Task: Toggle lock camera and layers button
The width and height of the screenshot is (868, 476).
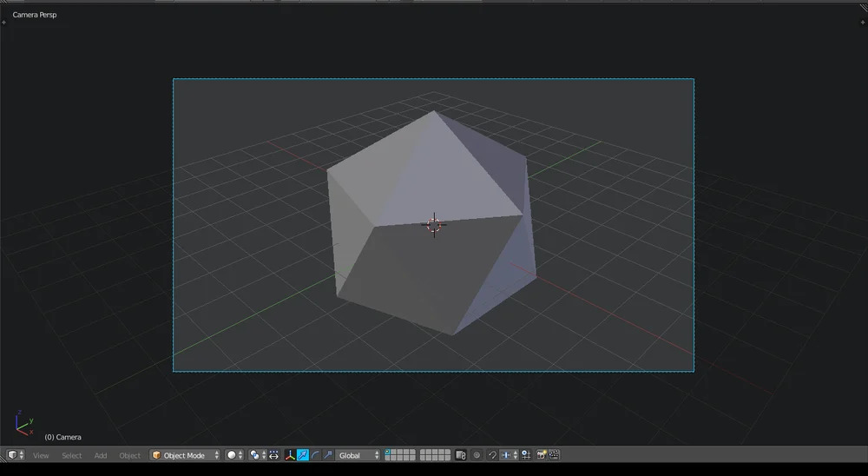Action: click(x=461, y=455)
